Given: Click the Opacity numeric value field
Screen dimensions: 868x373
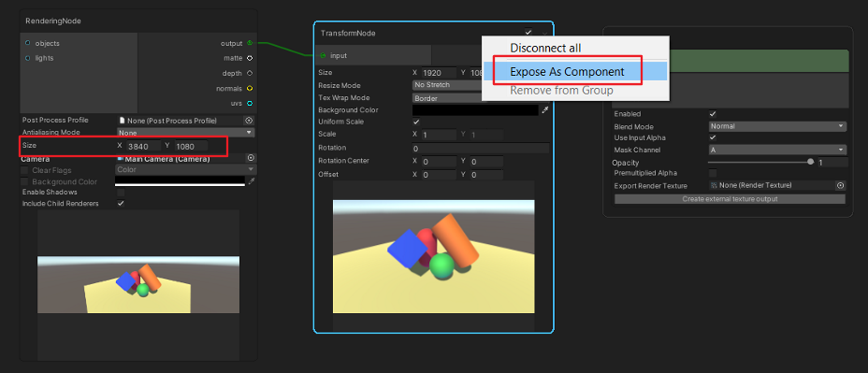Looking at the screenshot, I should (x=832, y=163).
